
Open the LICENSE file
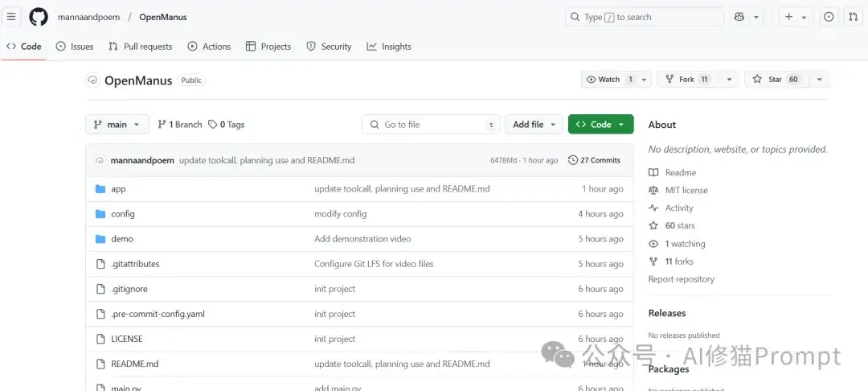point(127,339)
